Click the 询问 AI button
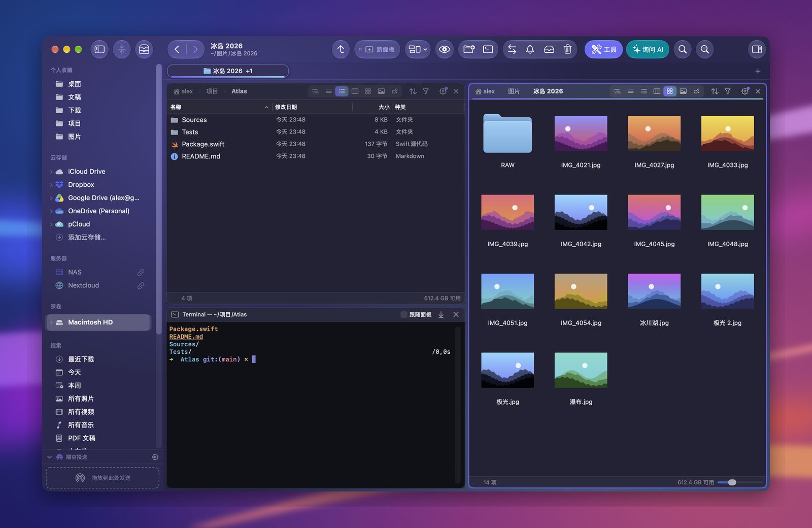 click(648, 49)
